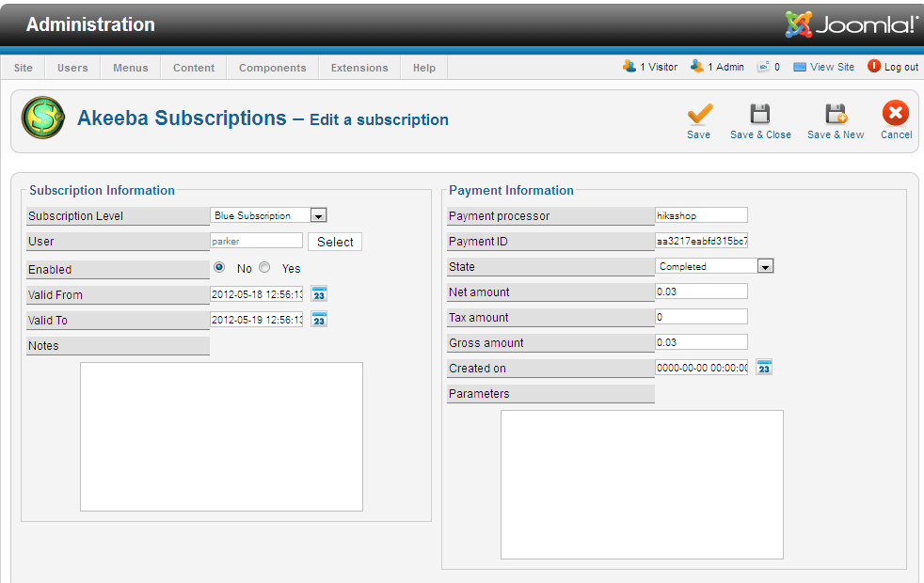Click into the Notes text area
This screenshot has height=583, width=924.
pyautogui.click(x=221, y=436)
